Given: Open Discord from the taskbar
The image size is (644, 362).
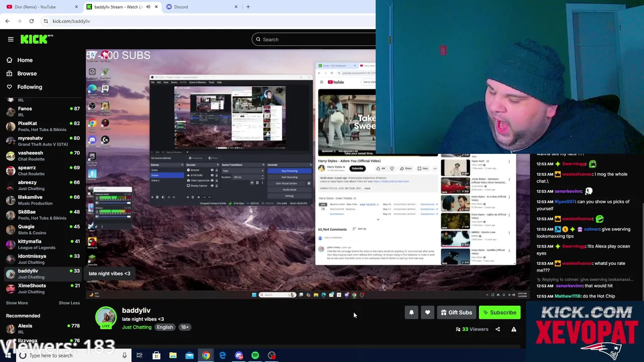Looking at the screenshot, I should pyautogui.click(x=239, y=355).
